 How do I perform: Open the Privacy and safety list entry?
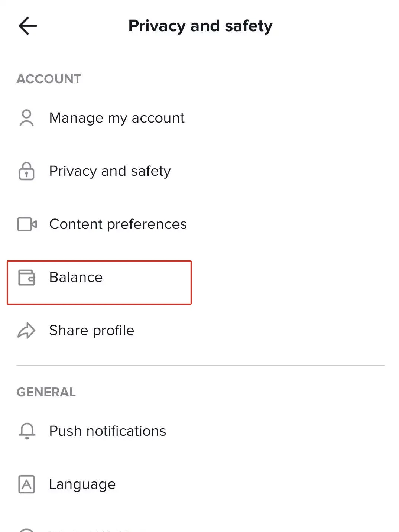(x=110, y=171)
